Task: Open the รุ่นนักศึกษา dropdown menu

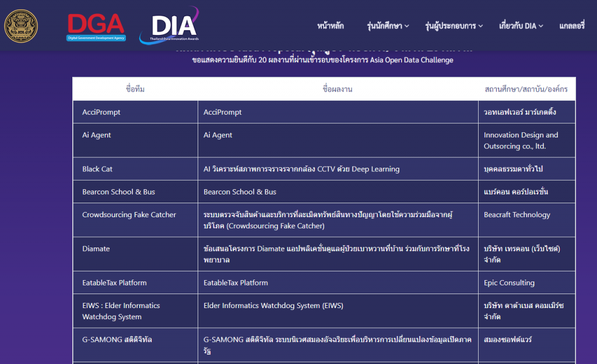Action: pos(388,26)
